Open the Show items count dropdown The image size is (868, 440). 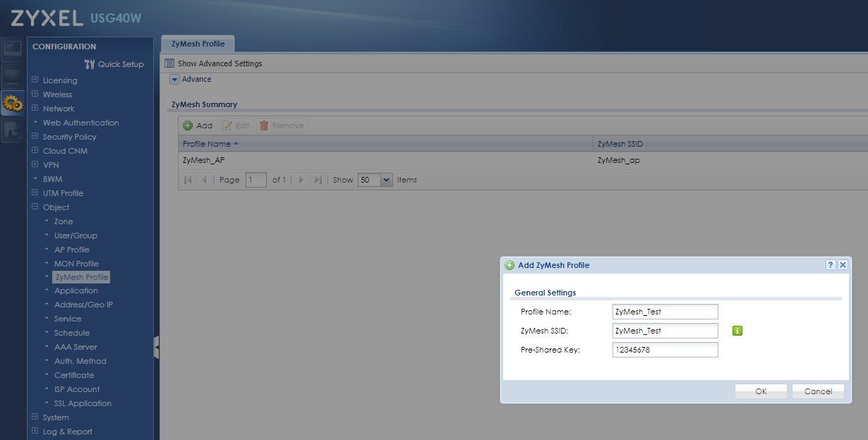386,180
